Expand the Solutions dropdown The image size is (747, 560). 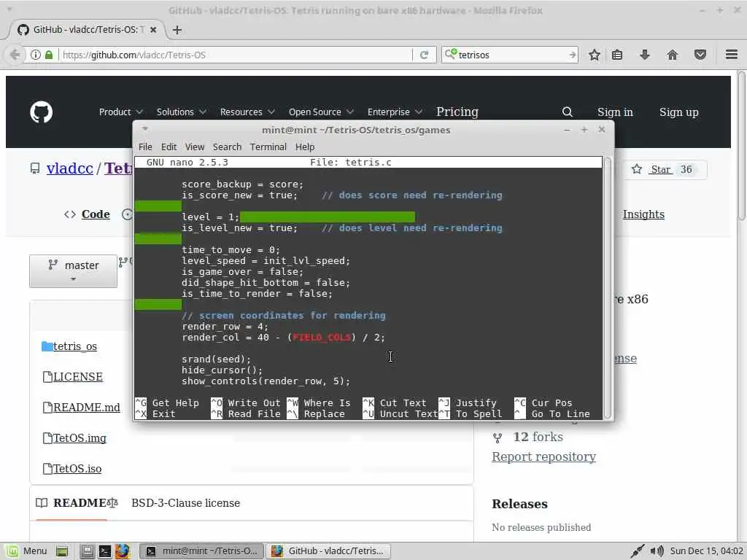[181, 112]
